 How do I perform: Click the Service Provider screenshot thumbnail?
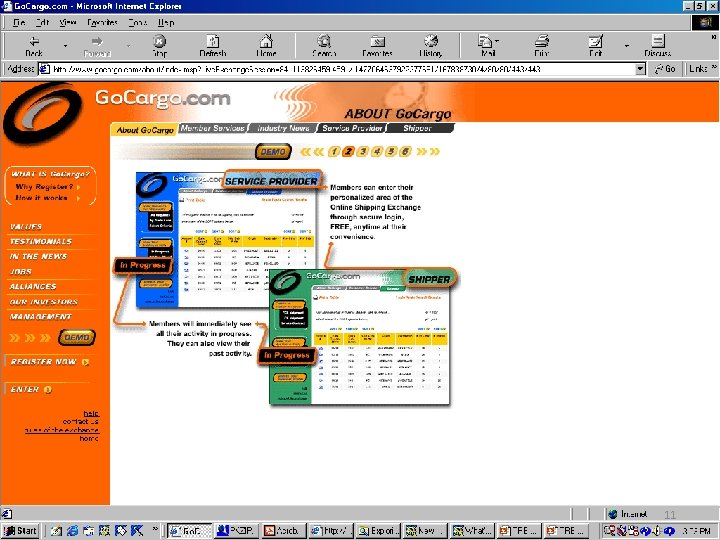pyautogui.click(x=226, y=240)
